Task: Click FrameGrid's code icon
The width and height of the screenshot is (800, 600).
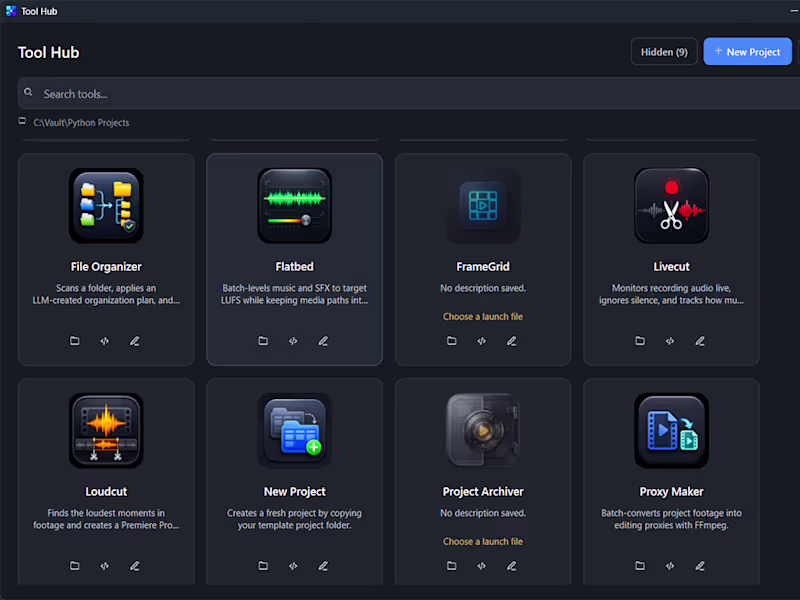Action: (482, 341)
